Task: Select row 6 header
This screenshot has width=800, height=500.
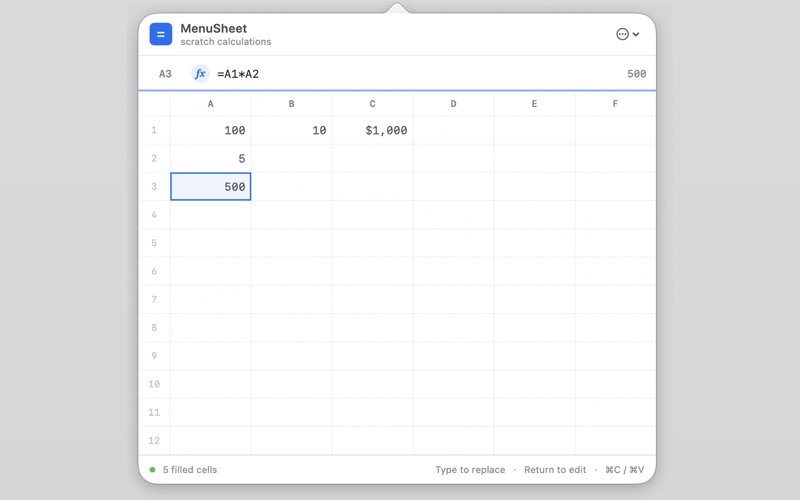Action: tap(154, 271)
